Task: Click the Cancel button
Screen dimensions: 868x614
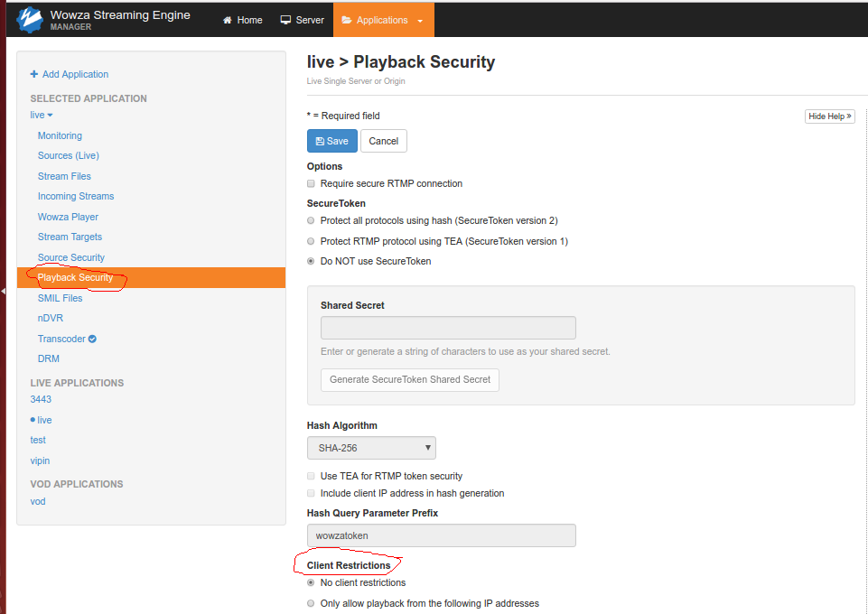Action: pyautogui.click(x=384, y=141)
